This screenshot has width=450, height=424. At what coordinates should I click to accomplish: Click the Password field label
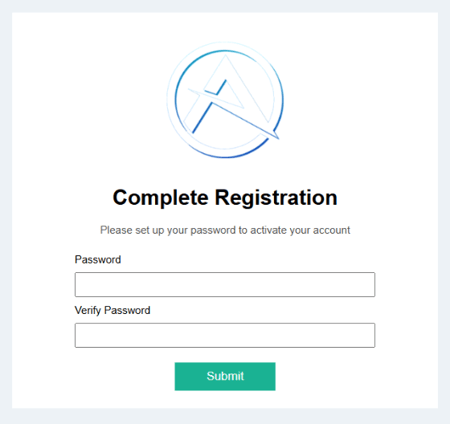coord(98,259)
